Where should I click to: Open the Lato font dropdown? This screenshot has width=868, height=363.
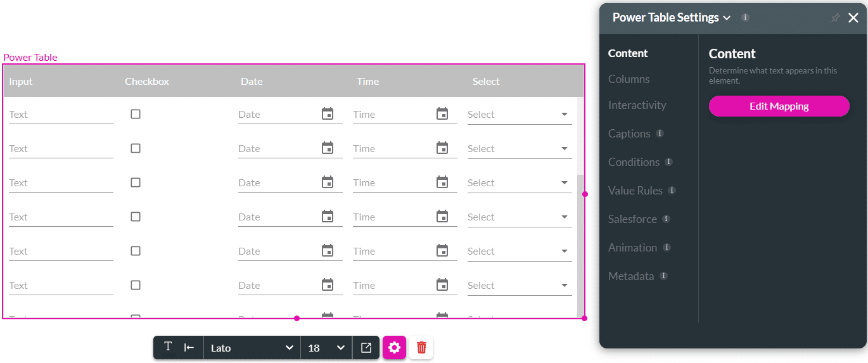click(x=252, y=348)
